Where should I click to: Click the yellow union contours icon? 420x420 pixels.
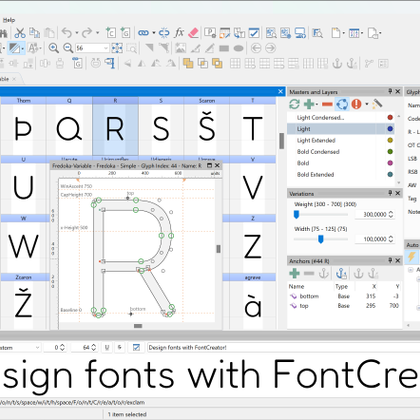pos(188,63)
